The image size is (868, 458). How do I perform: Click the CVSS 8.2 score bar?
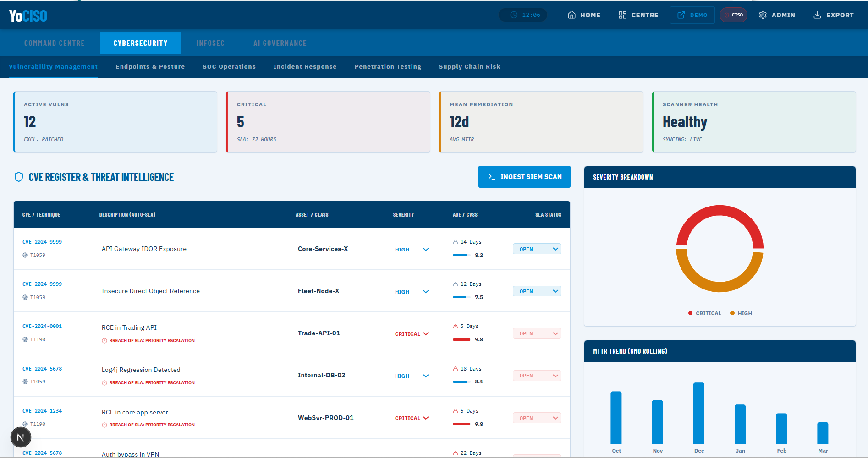(461, 255)
